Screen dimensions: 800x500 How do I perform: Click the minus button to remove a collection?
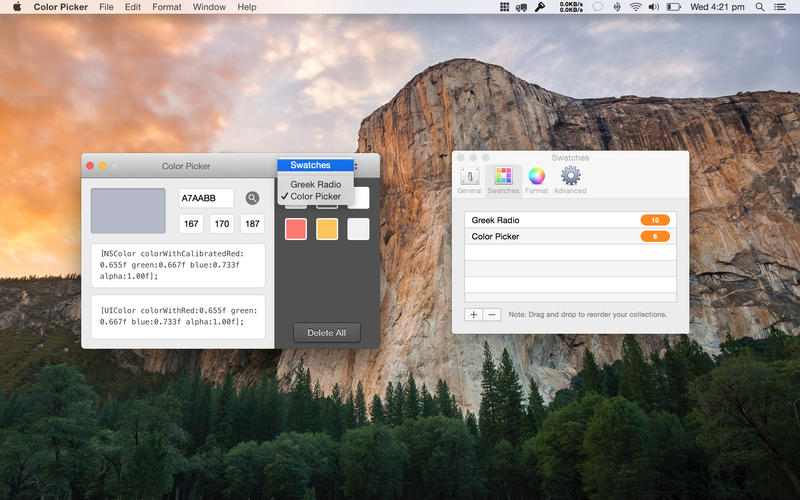pyautogui.click(x=492, y=314)
